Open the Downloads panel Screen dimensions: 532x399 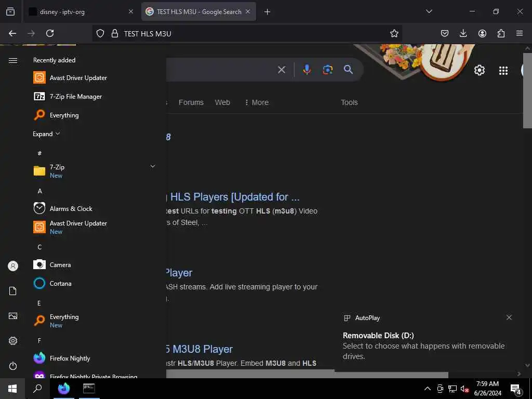coord(463,33)
